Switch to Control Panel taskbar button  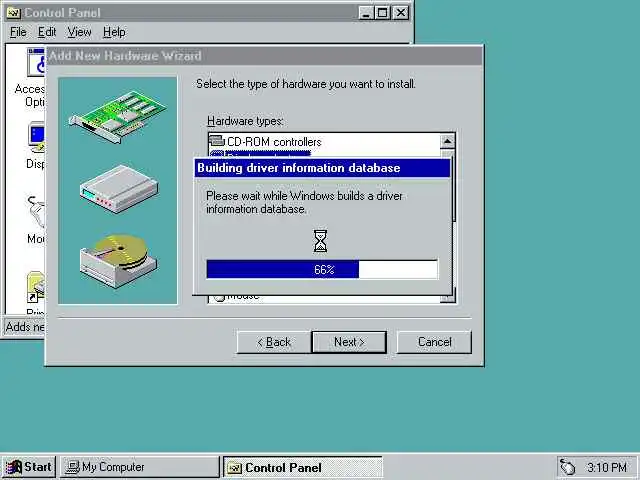pyautogui.click(x=303, y=467)
